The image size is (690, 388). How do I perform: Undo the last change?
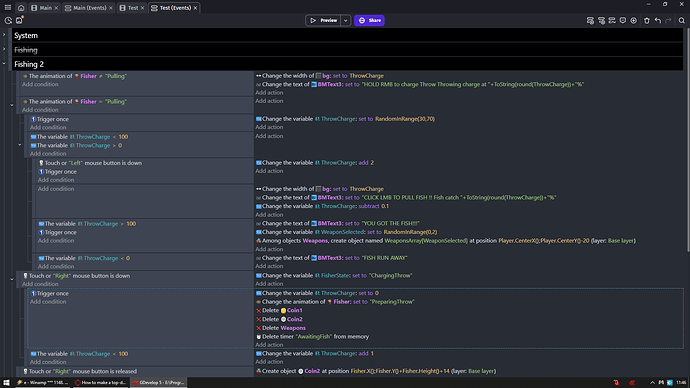[x=657, y=20]
